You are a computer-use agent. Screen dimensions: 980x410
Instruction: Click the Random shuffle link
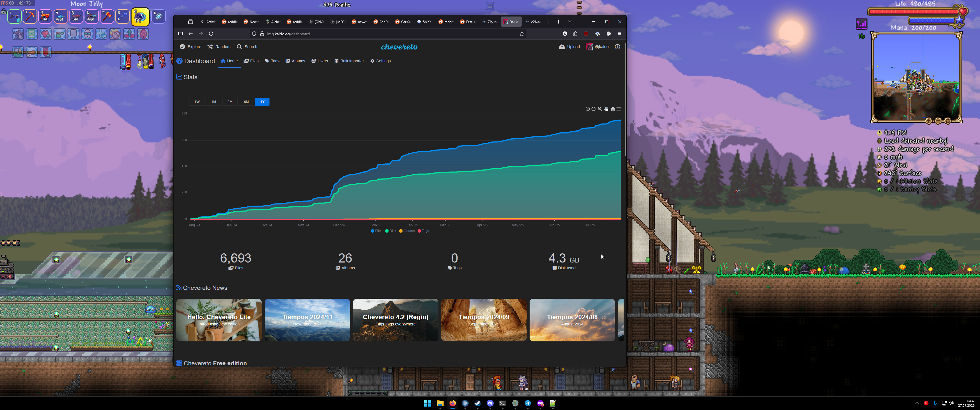[219, 47]
